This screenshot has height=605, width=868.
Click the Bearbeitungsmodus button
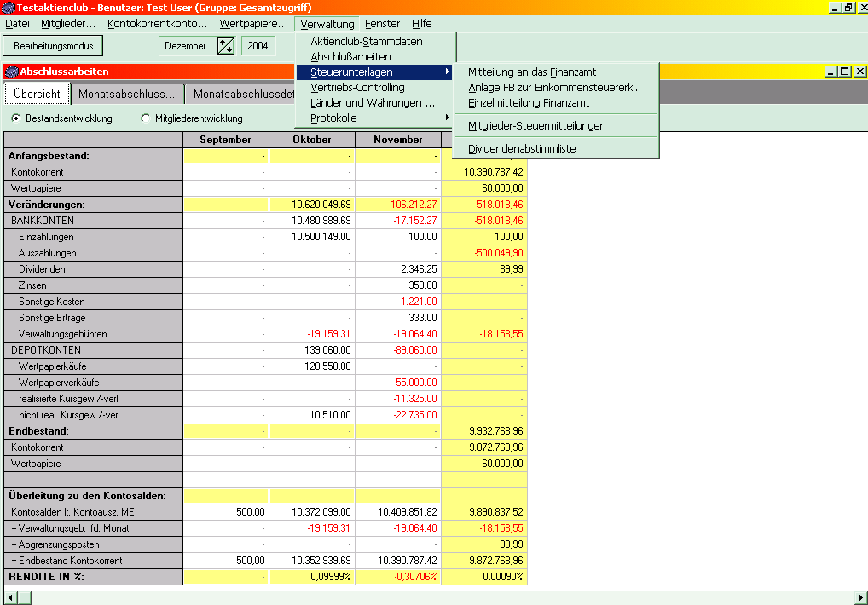click(x=53, y=46)
